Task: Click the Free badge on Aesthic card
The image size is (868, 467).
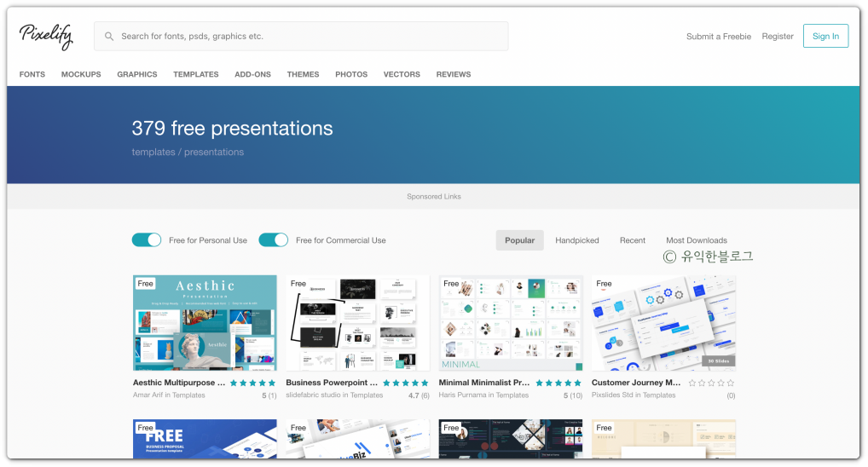Action: (x=146, y=283)
